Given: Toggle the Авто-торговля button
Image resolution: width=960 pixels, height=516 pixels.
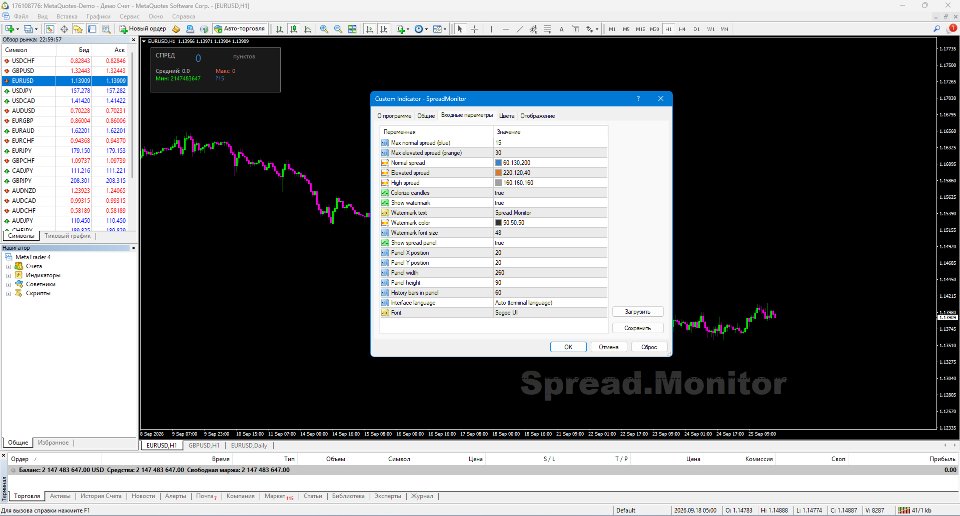Looking at the screenshot, I should [x=239, y=29].
